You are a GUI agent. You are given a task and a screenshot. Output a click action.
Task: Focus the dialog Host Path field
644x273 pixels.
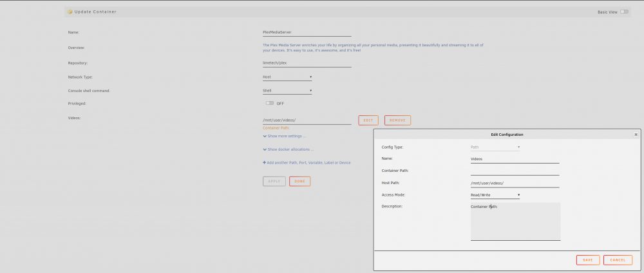515,183
